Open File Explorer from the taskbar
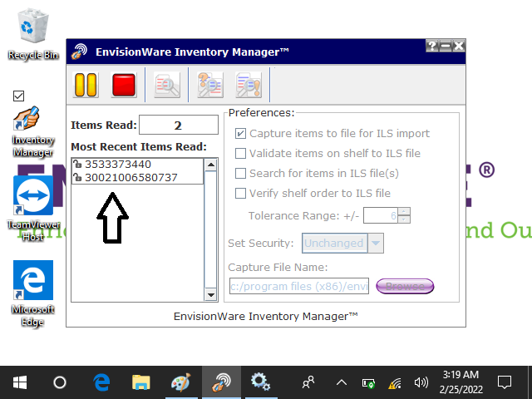This screenshot has width=532, height=399. click(141, 382)
